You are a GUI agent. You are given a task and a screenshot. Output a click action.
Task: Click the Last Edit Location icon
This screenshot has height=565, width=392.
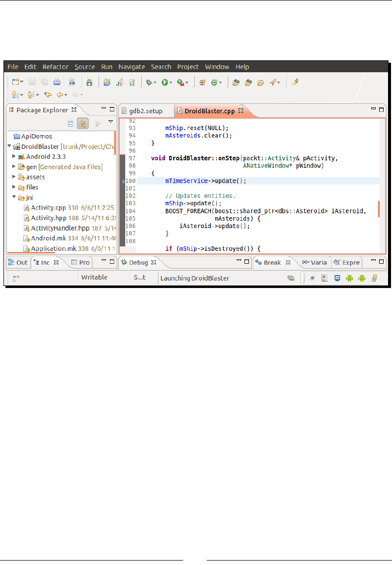click(48, 94)
